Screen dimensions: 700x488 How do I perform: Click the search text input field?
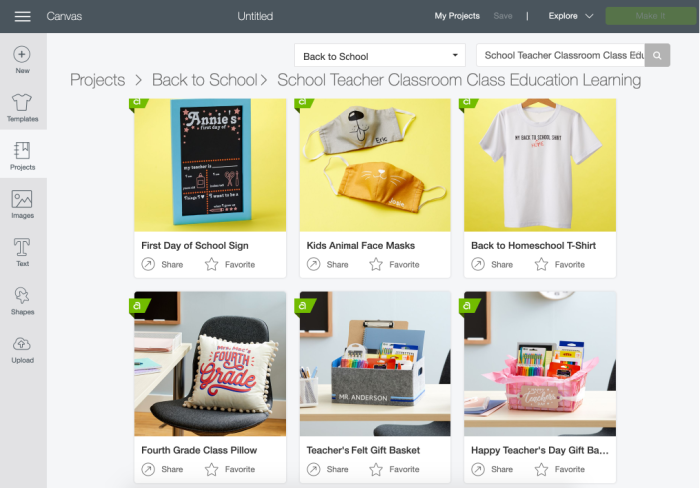click(561, 55)
